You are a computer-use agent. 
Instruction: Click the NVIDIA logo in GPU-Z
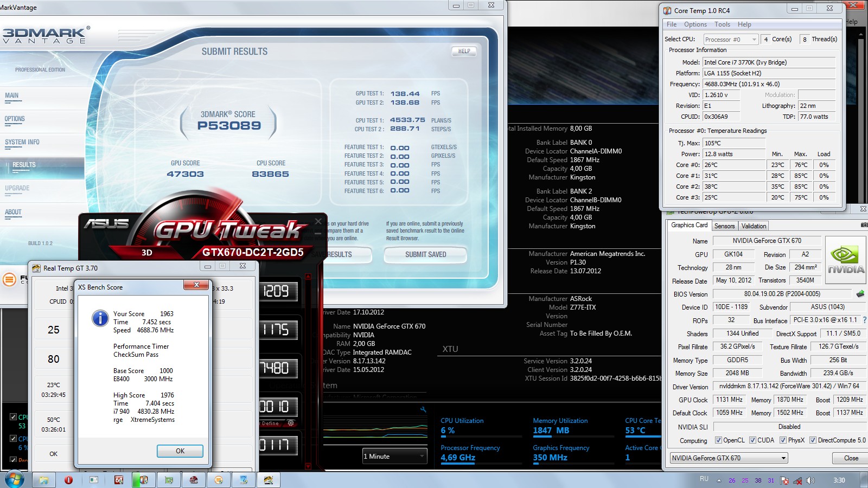point(846,260)
